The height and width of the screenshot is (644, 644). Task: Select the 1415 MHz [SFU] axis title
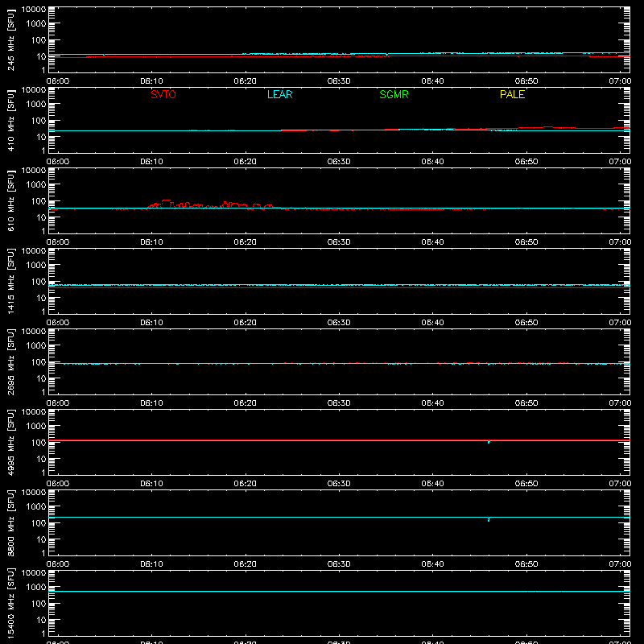pyautogui.click(x=10, y=281)
